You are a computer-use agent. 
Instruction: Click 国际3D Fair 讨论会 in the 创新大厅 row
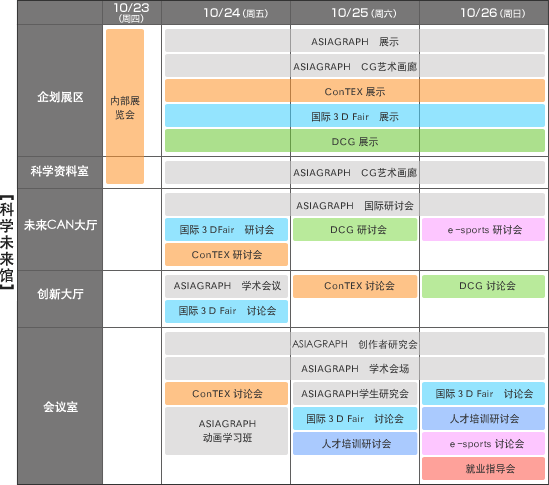[x=227, y=311]
